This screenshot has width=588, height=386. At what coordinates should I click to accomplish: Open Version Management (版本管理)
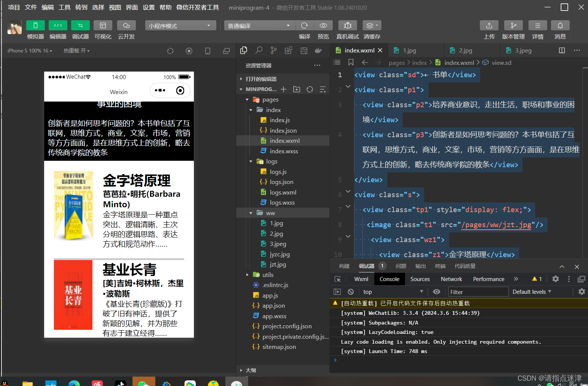(514, 25)
